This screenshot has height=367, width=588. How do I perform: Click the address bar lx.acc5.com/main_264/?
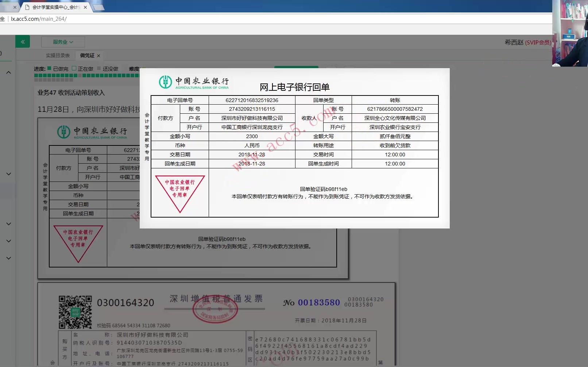[x=39, y=19]
